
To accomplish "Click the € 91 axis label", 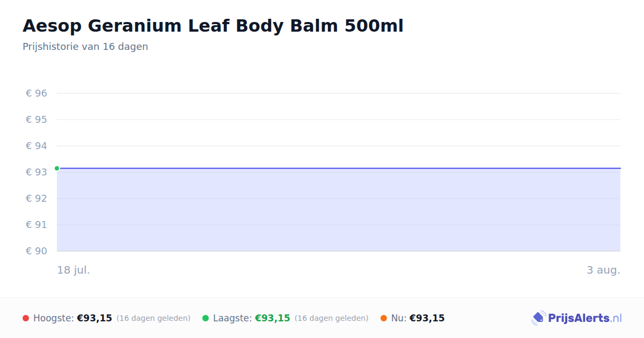I will (x=36, y=225).
